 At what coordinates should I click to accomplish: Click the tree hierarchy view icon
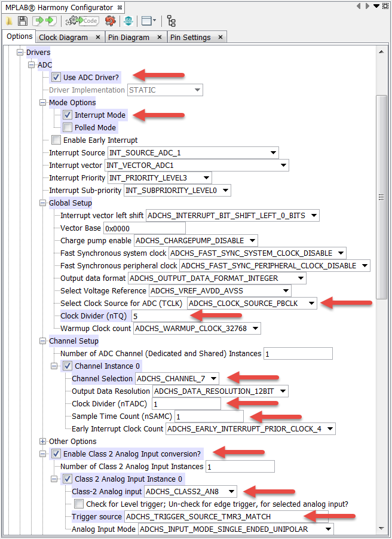(x=171, y=21)
